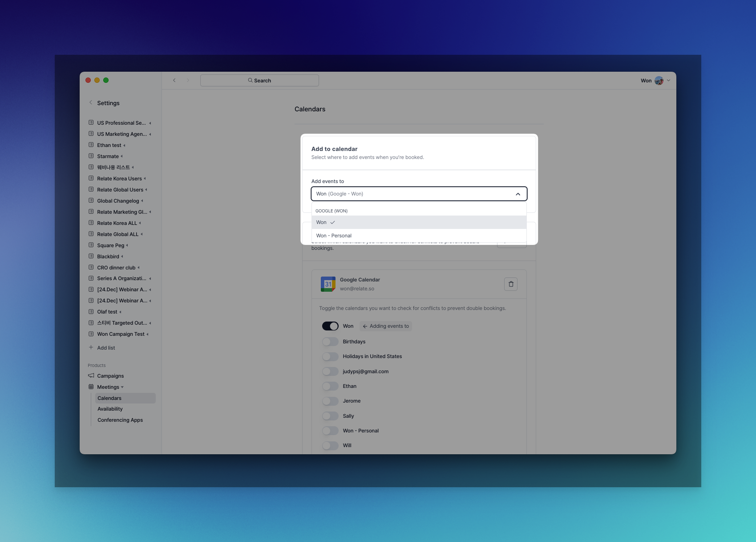Click the list icon for US Marketing Agen...

(x=91, y=134)
